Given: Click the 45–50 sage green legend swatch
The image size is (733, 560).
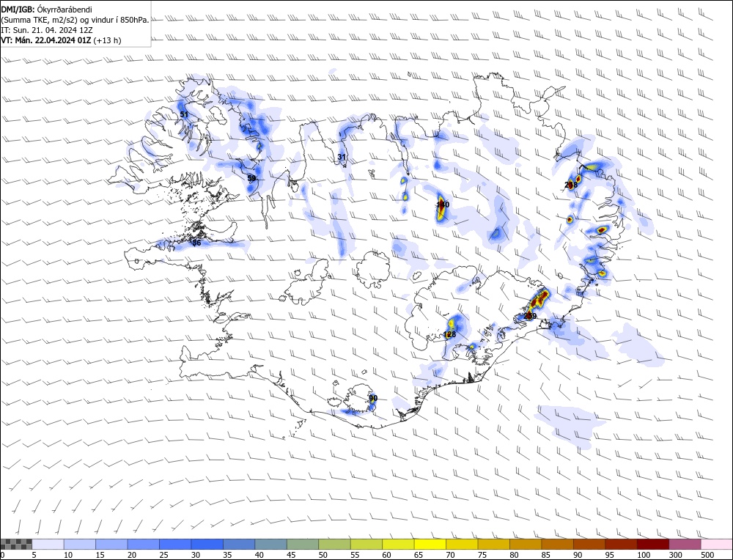Looking at the screenshot, I should (x=303, y=544).
